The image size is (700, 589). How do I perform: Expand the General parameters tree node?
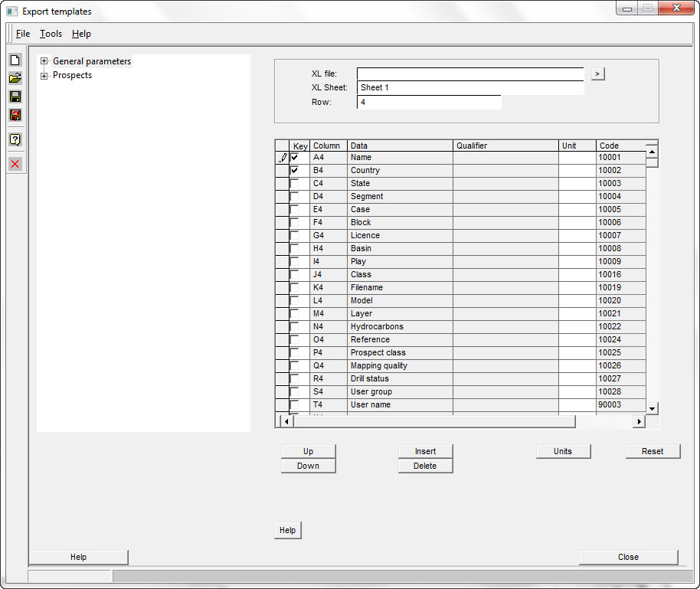(44, 61)
